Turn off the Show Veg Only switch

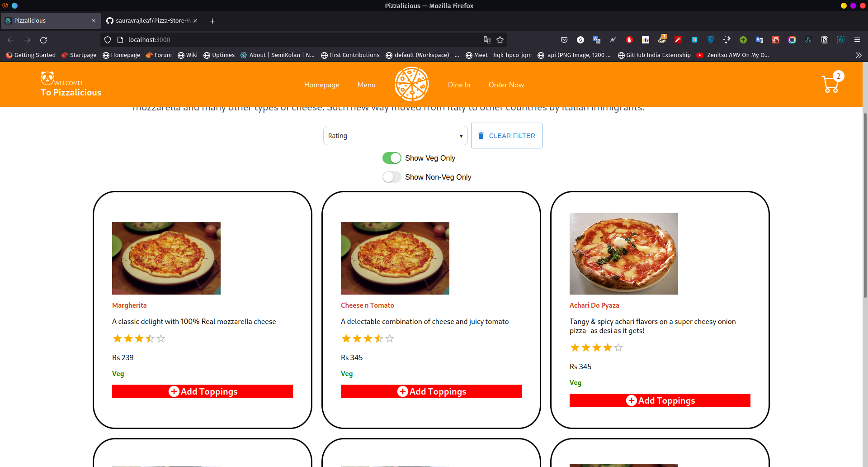[x=392, y=158]
